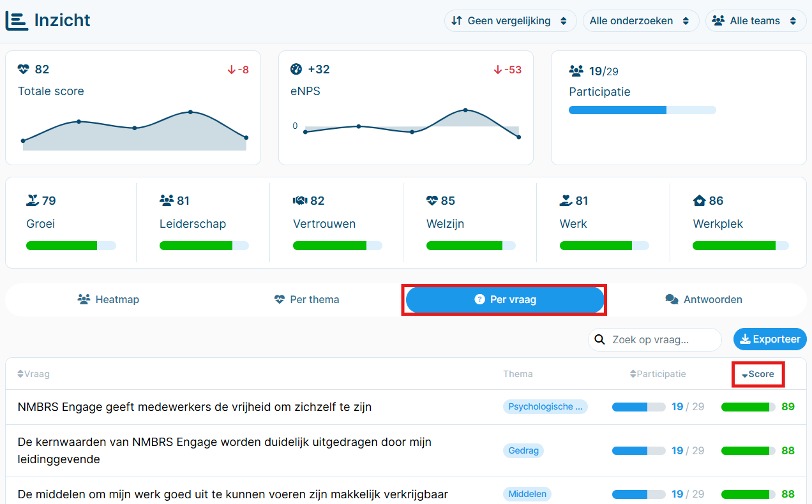Click the Werkplek house icon
The image size is (812, 504).
click(699, 201)
